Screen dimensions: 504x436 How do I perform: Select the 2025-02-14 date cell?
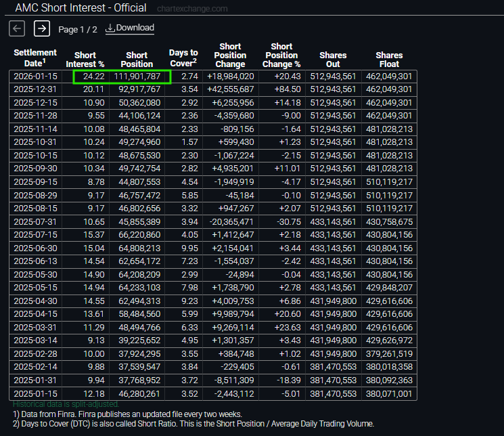35,366
